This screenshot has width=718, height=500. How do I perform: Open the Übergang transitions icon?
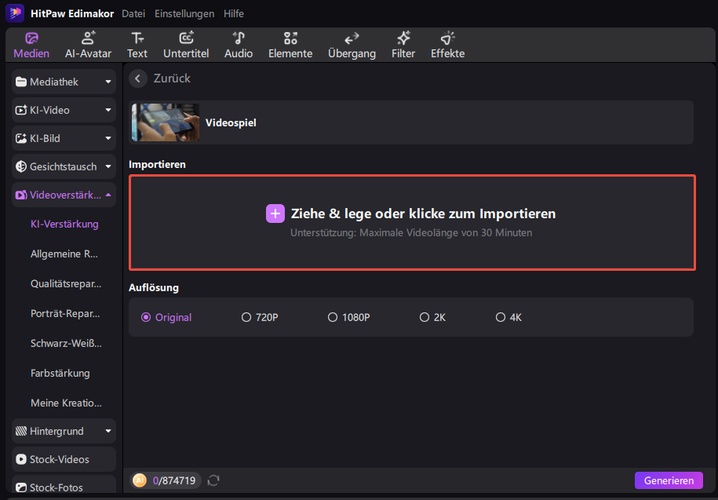click(352, 38)
